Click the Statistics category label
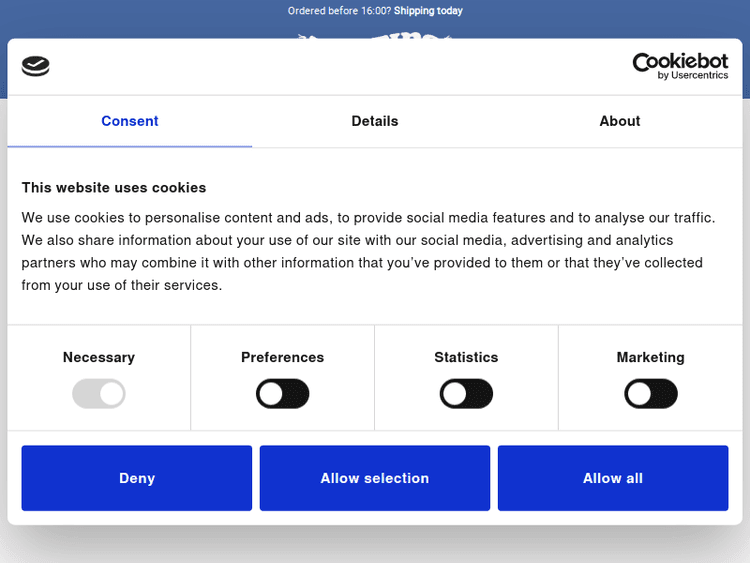This screenshot has width=750, height=563. [466, 357]
